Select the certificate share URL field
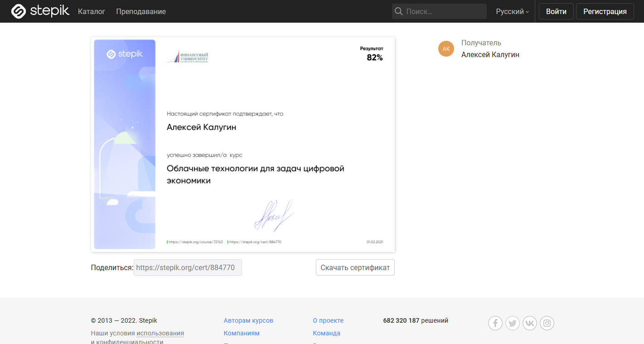 tap(188, 267)
